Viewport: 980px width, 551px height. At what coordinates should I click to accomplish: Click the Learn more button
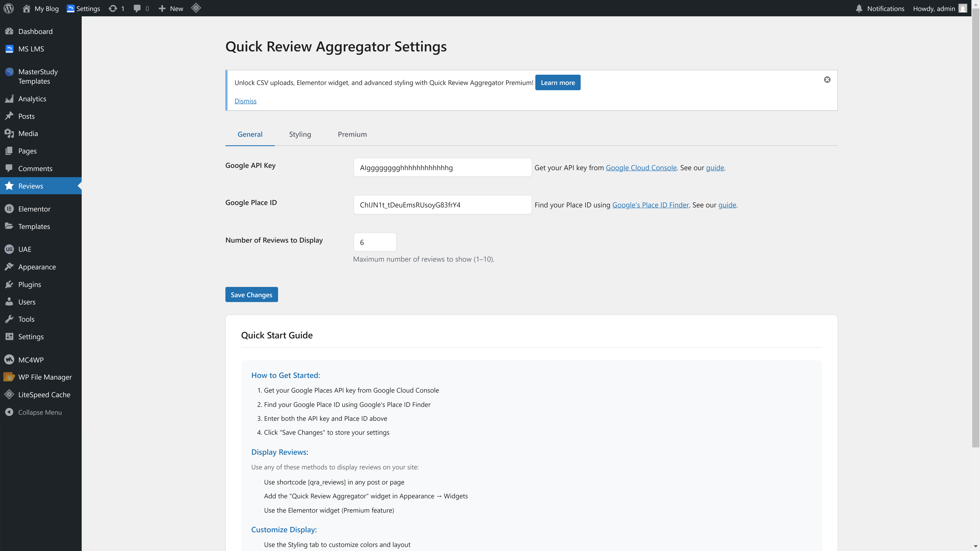[558, 83]
